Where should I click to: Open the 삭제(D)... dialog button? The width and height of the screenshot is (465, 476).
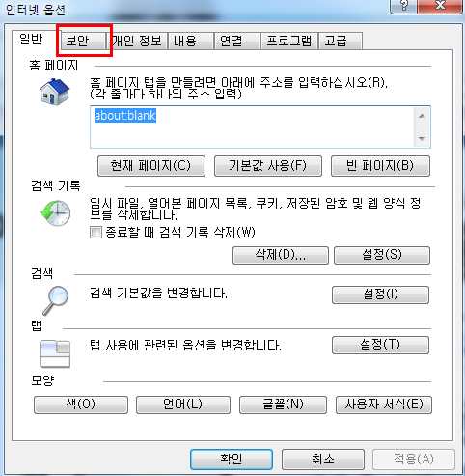[281, 255]
